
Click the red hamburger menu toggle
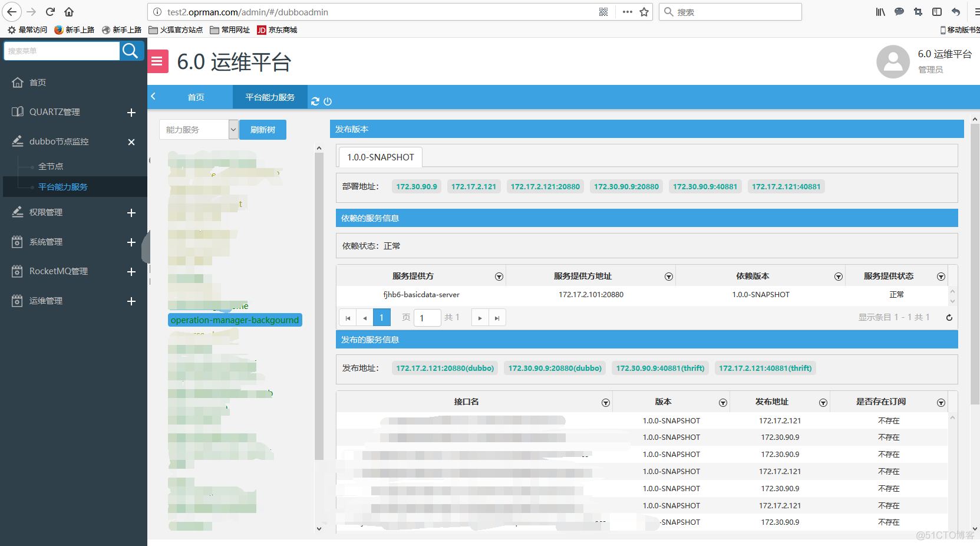pyautogui.click(x=157, y=61)
